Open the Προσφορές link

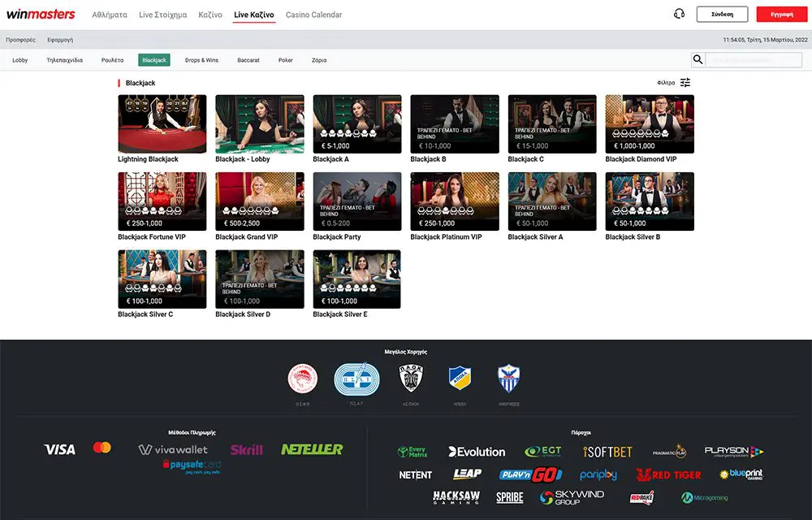pos(20,39)
